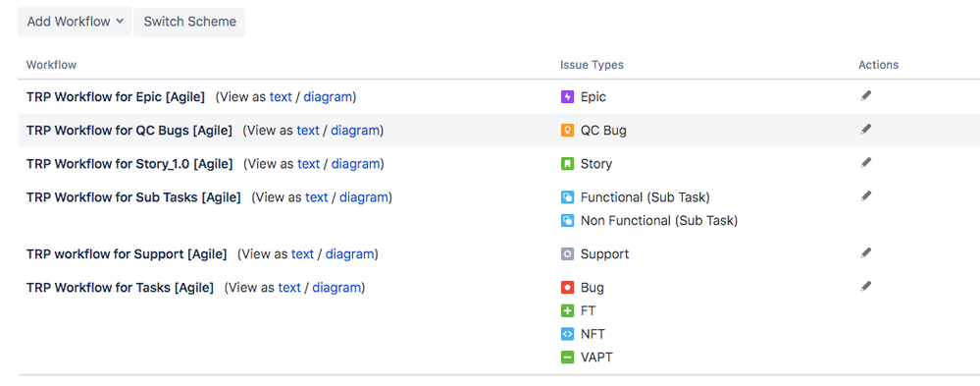Click the Functional (Sub Task) icon

tap(567, 197)
